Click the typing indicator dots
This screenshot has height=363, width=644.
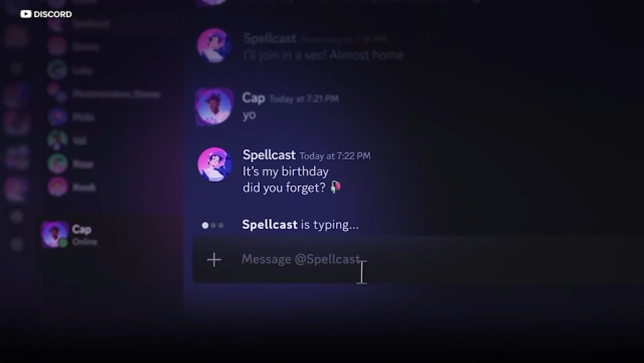[x=213, y=226]
